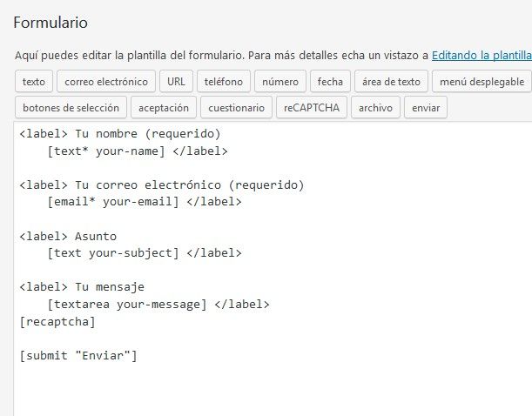Click the '[text your-subject]' line
Image resolution: width=532 pixels, height=416 pixels.
[x=145, y=253]
